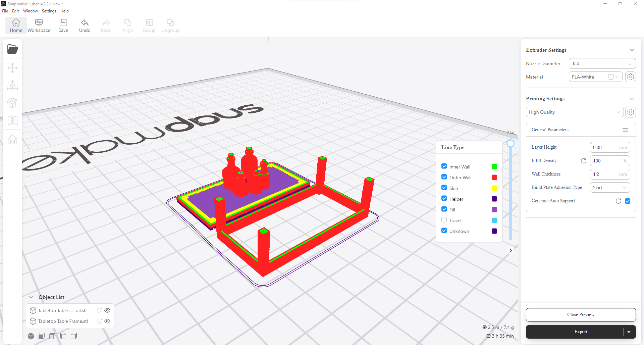Collapse the Object List panel

point(31,297)
